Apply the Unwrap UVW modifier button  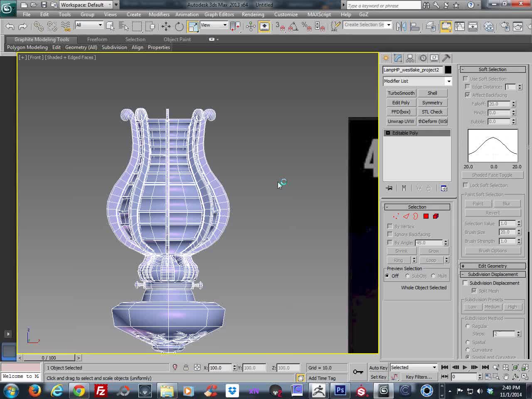pyautogui.click(x=401, y=121)
